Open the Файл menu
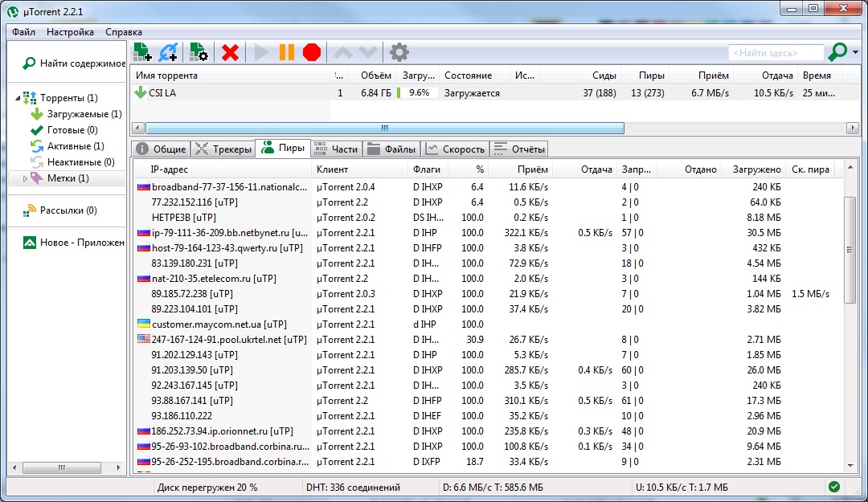Screen dimensions: 868x502 24,32
